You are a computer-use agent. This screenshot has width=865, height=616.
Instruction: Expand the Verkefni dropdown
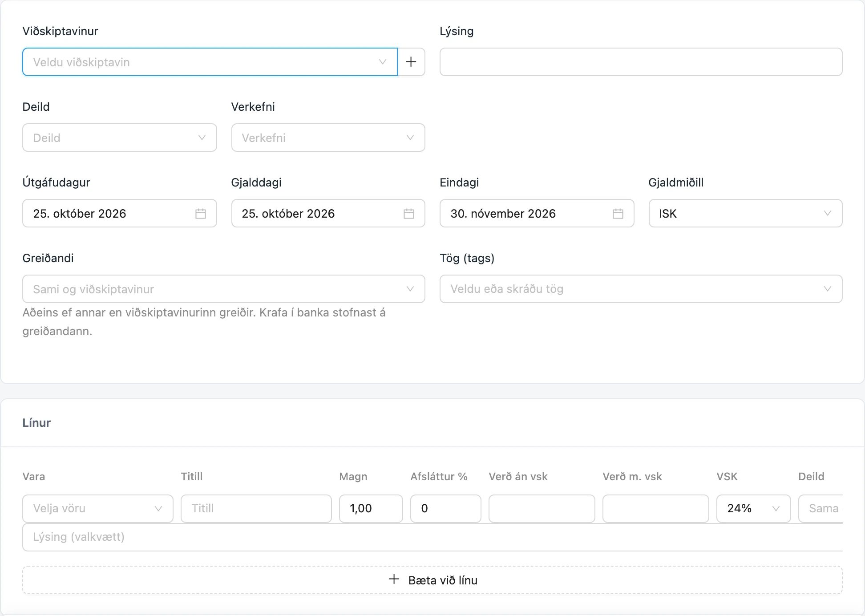coord(328,138)
